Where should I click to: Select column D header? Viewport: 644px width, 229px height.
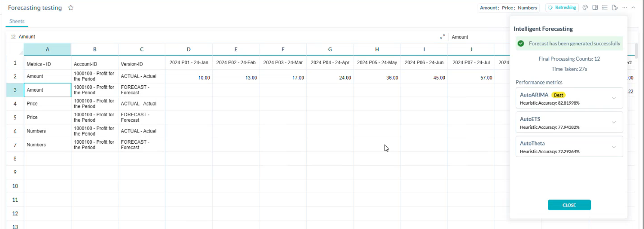pyautogui.click(x=188, y=49)
